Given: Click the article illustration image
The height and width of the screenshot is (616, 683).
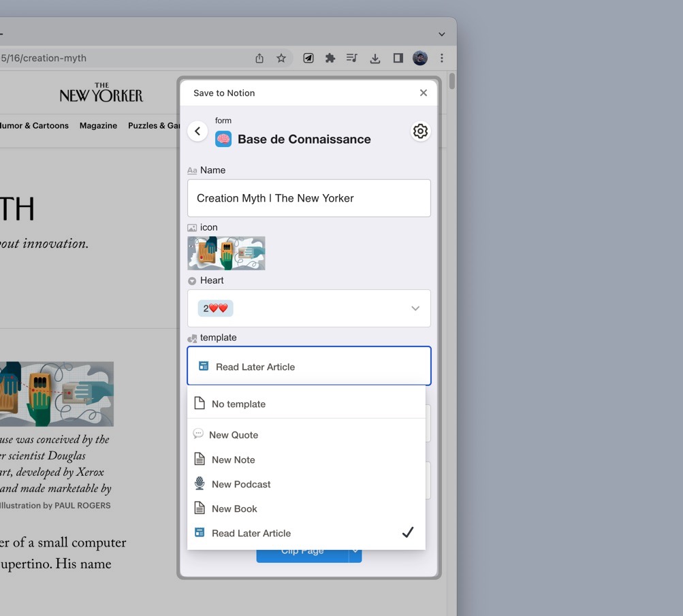Looking at the screenshot, I should pos(57,394).
